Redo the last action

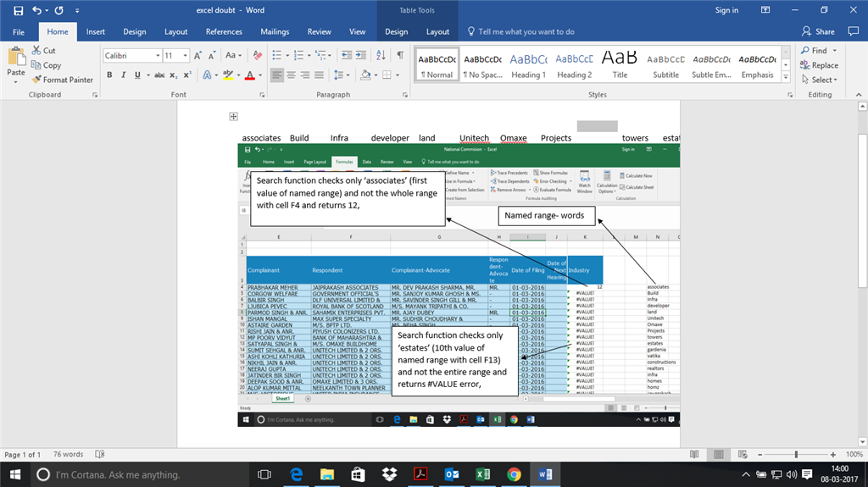tap(58, 10)
